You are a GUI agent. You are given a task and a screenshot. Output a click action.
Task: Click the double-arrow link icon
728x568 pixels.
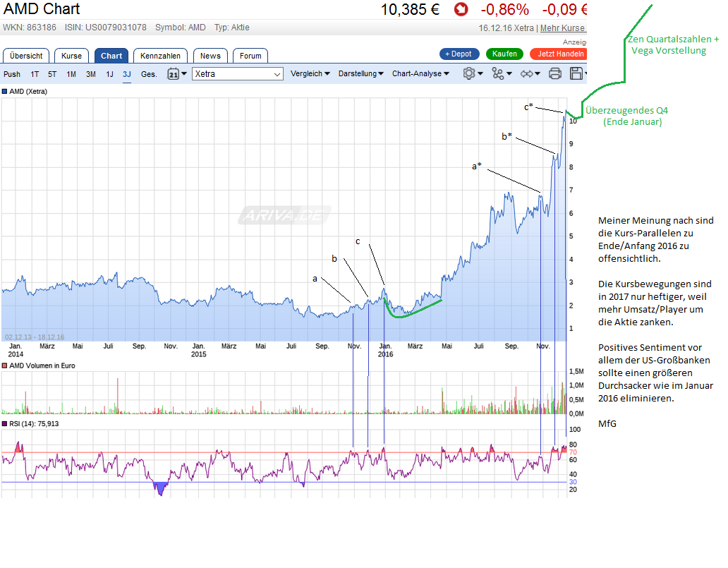pos(526,73)
